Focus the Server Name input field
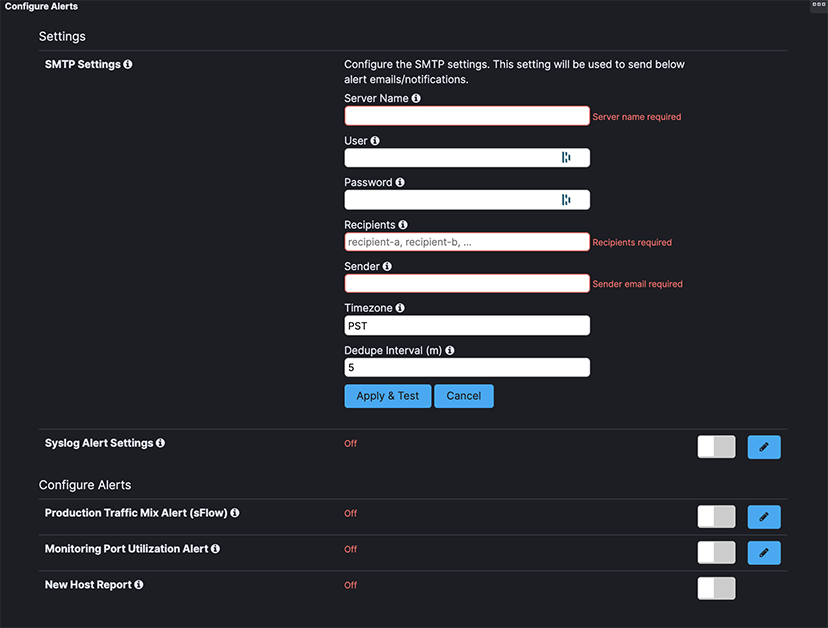This screenshot has width=828, height=628. pyautogui.click(x=467, y=116)
